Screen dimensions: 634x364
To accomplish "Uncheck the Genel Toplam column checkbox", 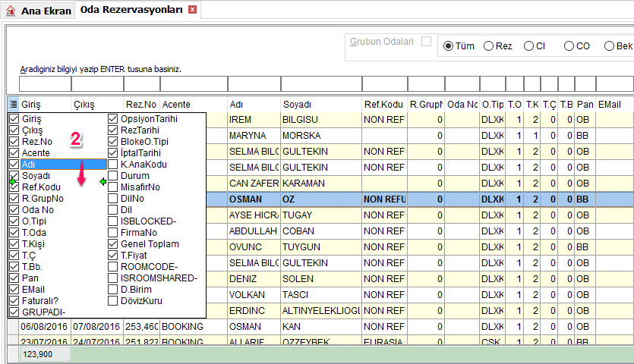I will click(113, 244).
